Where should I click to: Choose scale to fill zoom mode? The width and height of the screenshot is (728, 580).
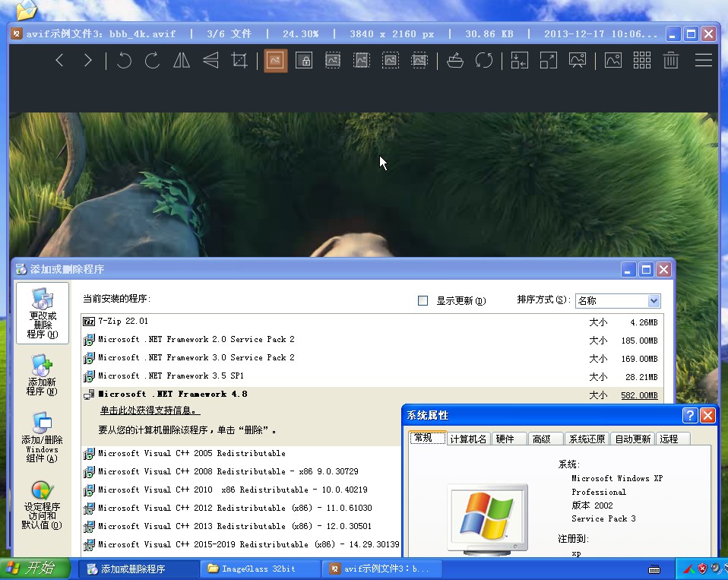419,60
